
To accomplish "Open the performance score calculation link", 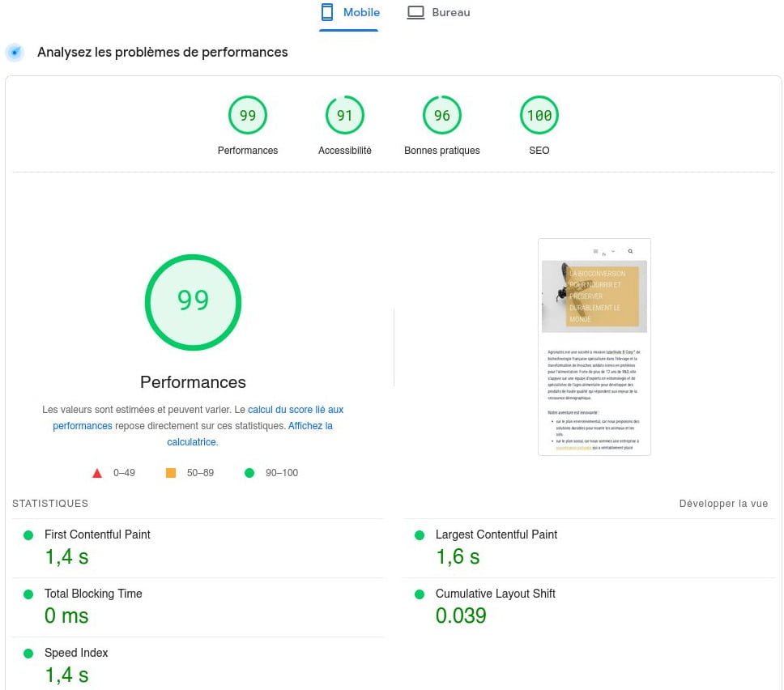I will pyautogui.click(x=295, y=410).
